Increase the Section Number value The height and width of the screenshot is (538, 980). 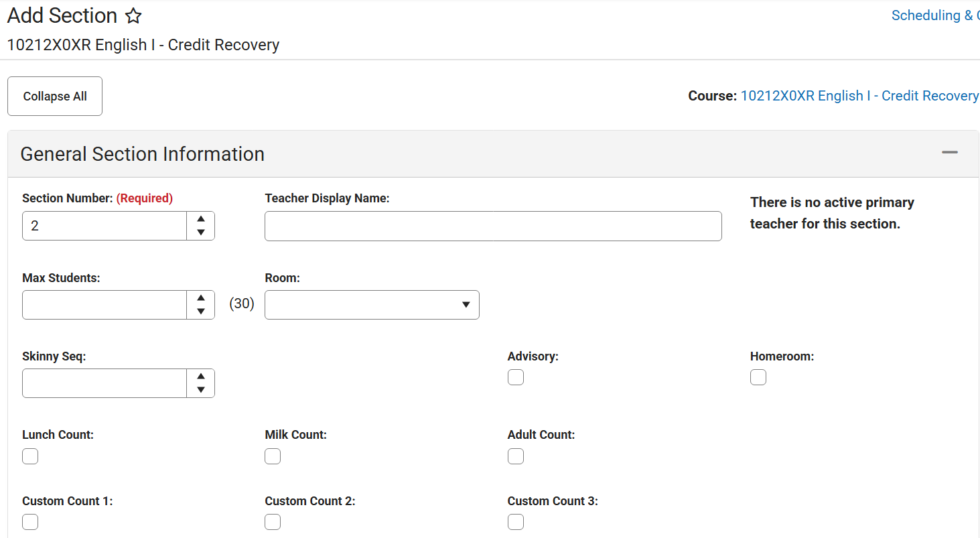point(201,219)
